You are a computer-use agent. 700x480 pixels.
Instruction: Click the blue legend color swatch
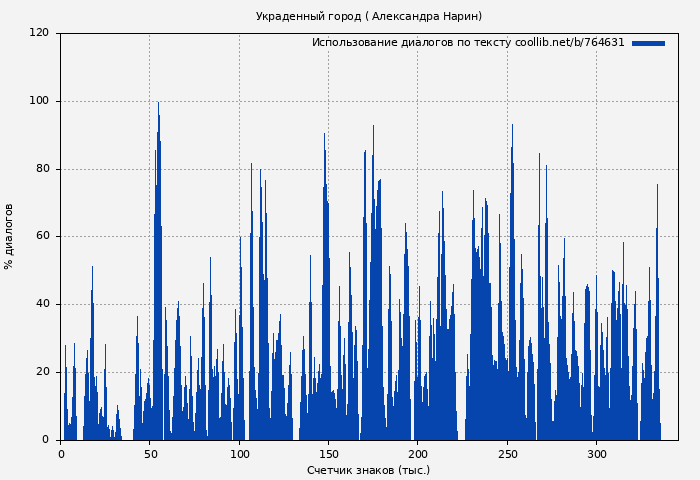coord(648,43)
